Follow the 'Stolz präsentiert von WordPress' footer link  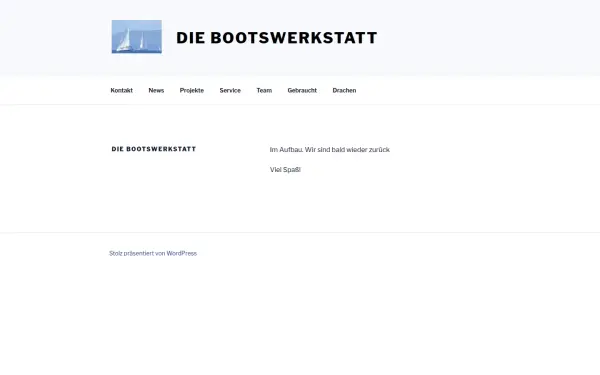pos(153,253)
